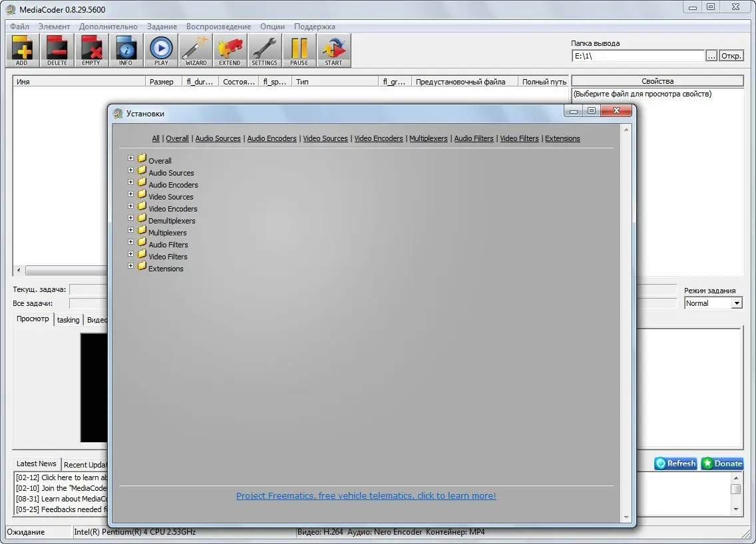Expand the Audio Encoders tree node
This screenshot has height=544, width=756.
[x=130, y=182]
